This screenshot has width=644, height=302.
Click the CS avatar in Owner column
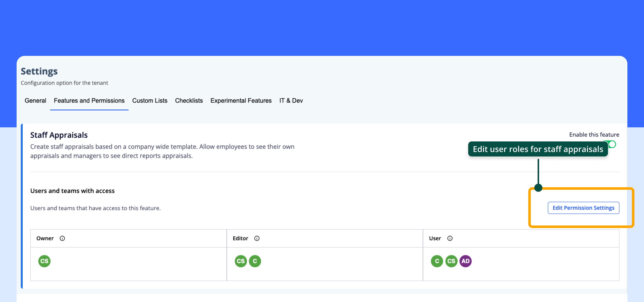click(x=44, y=261)
